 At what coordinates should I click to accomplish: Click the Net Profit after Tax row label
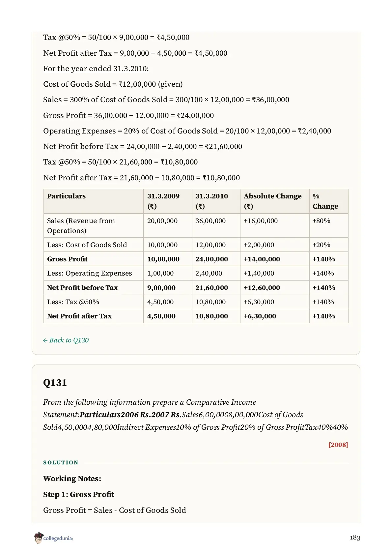pyautogui.click(x=79, y=316)
